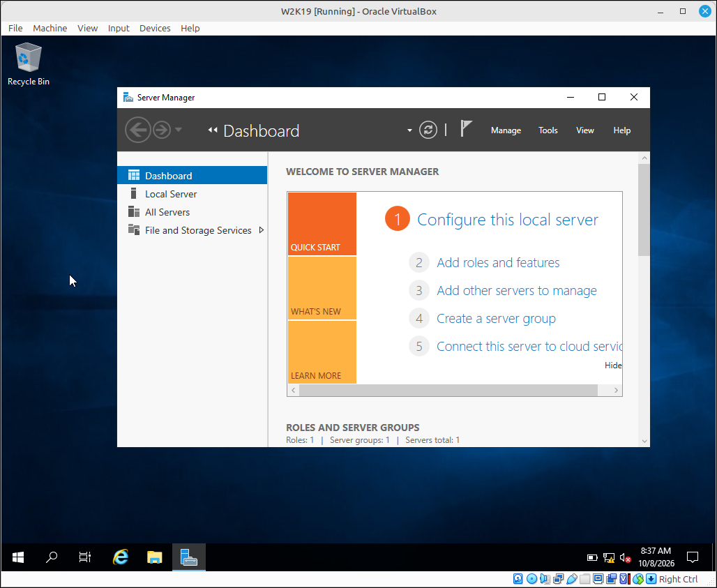
Task: Click Connect this server to cloud services
Action: pyautogui.click(x=529, y=347)
